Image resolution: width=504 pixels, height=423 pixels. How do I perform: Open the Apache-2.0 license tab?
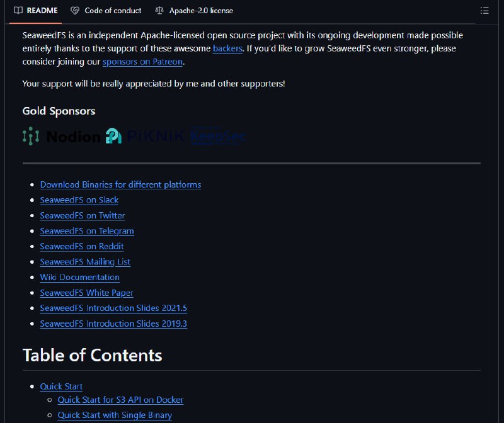194,11
